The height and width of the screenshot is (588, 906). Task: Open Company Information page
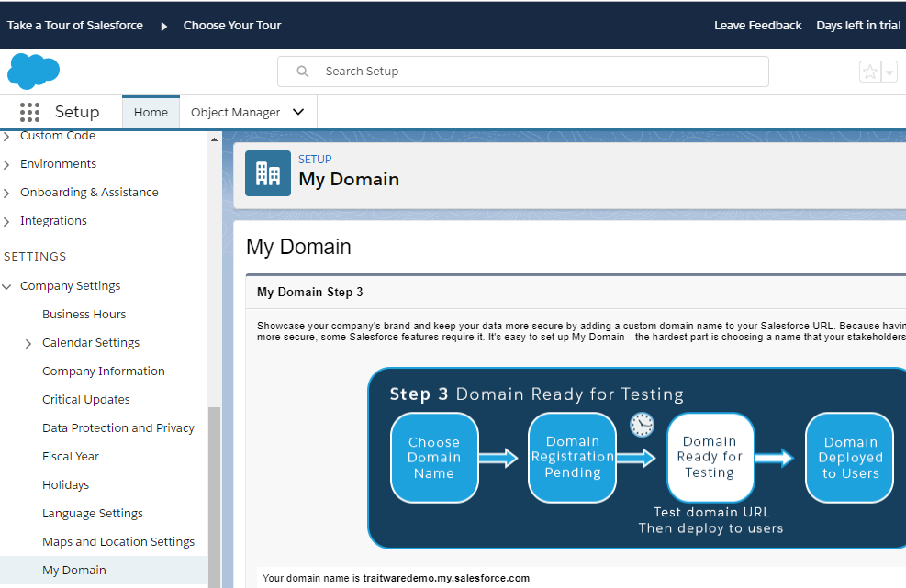point(104,372)
